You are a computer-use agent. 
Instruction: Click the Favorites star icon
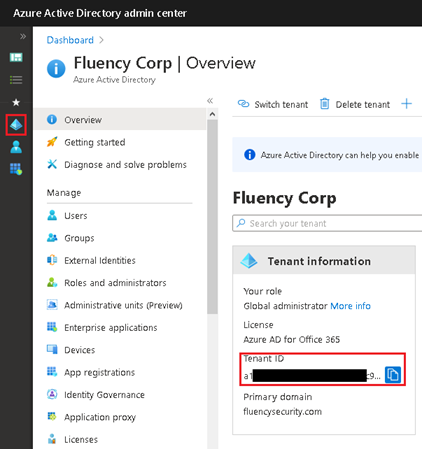[16, 102]
